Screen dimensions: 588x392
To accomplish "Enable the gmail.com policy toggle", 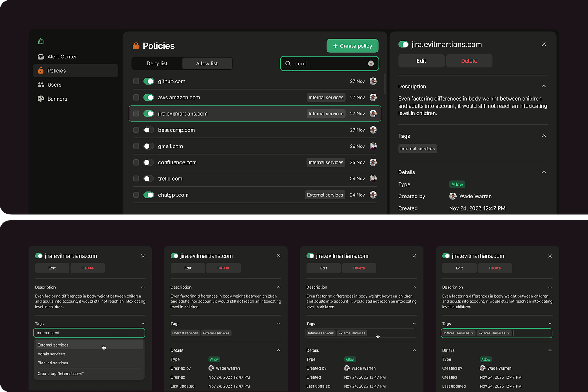I will coord(149,146).
